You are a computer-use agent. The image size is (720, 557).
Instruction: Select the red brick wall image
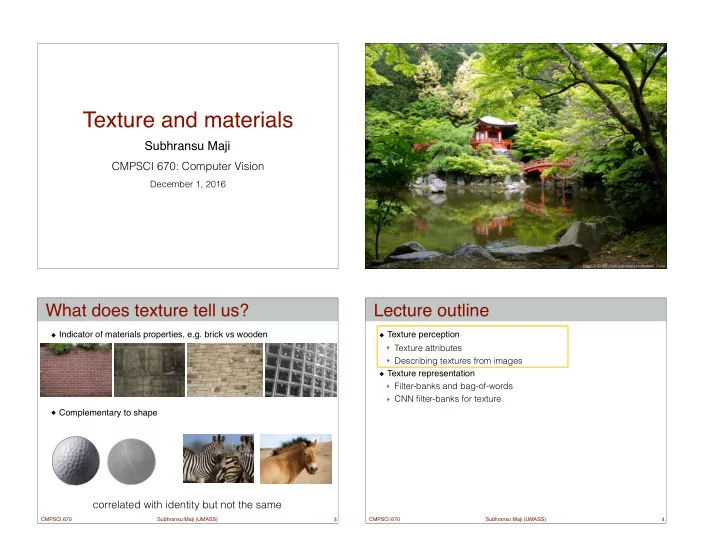point(76,370)
